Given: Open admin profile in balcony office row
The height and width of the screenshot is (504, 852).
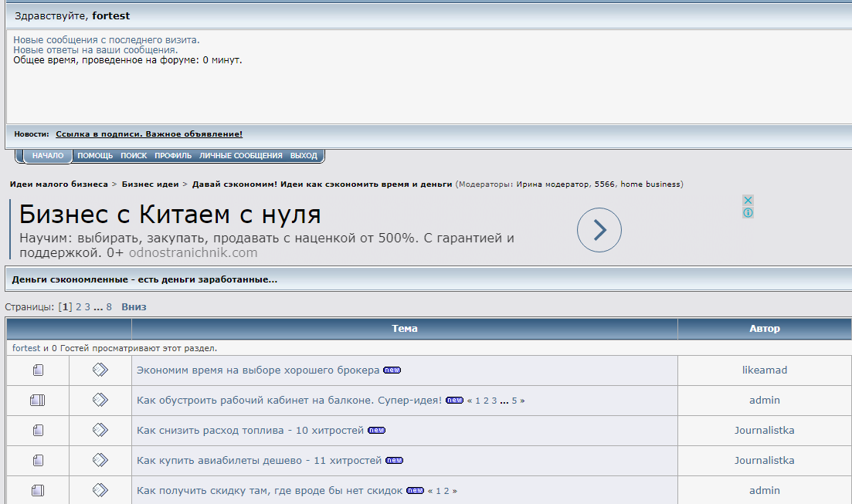Looking at the screenshot, I should (765, 401).
